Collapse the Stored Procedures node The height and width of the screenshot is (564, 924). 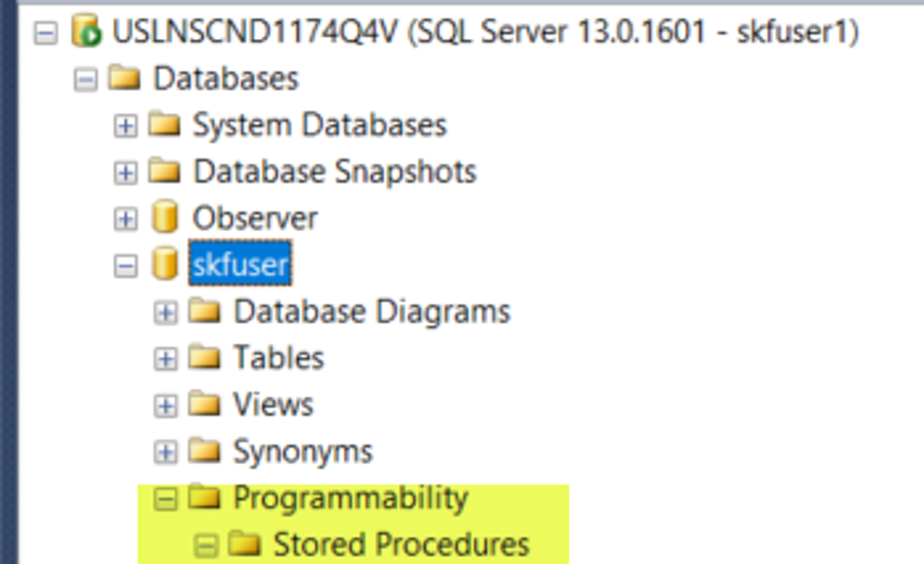(x=206, y=545)
